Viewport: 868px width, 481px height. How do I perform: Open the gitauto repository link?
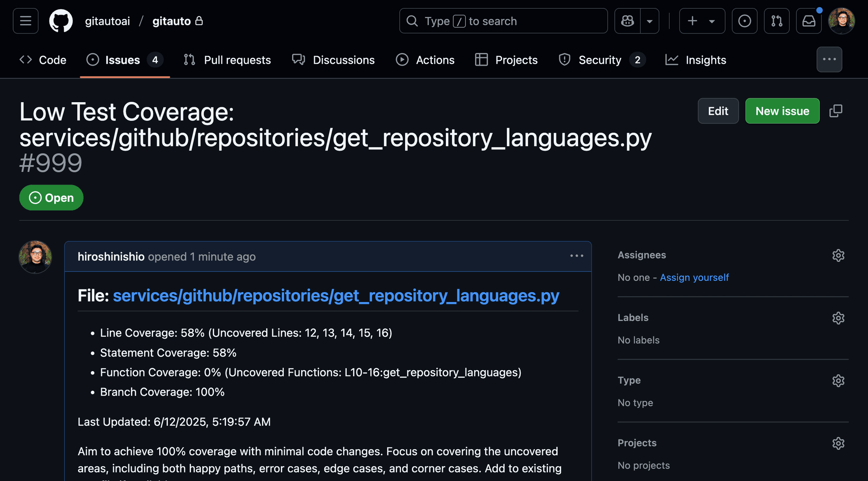[x=171, y=21]
